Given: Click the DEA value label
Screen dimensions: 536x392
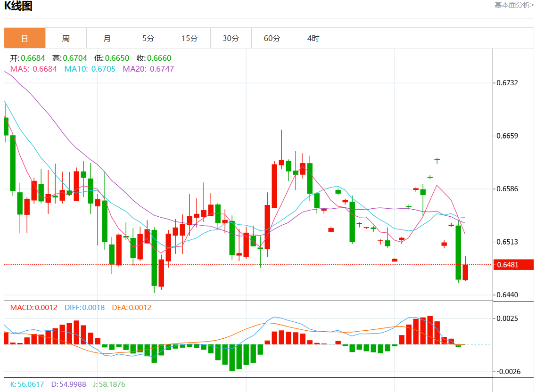Looking at the screenshot, I should click(132, 308).
